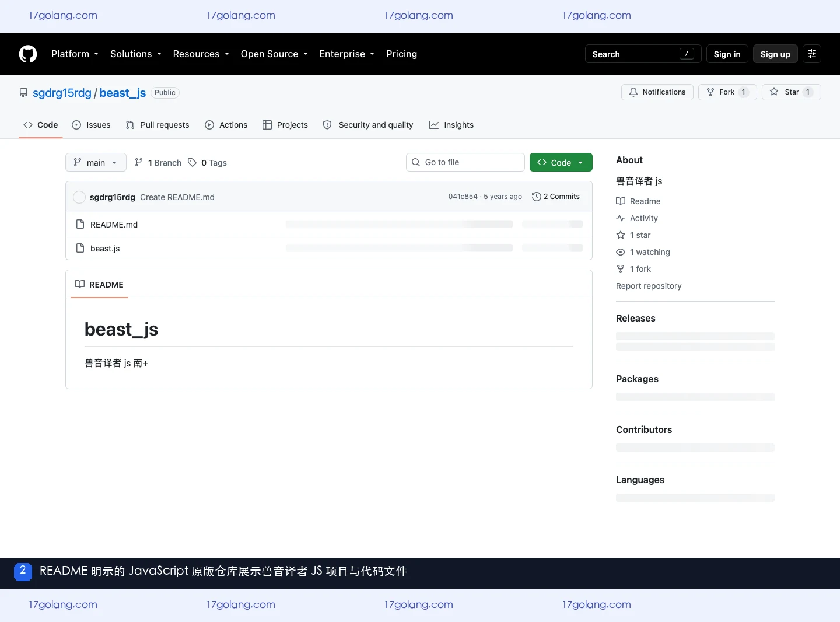Click the beast_js README heading
The width and height of the screenshot is (840, 622).
coord(121,330)
